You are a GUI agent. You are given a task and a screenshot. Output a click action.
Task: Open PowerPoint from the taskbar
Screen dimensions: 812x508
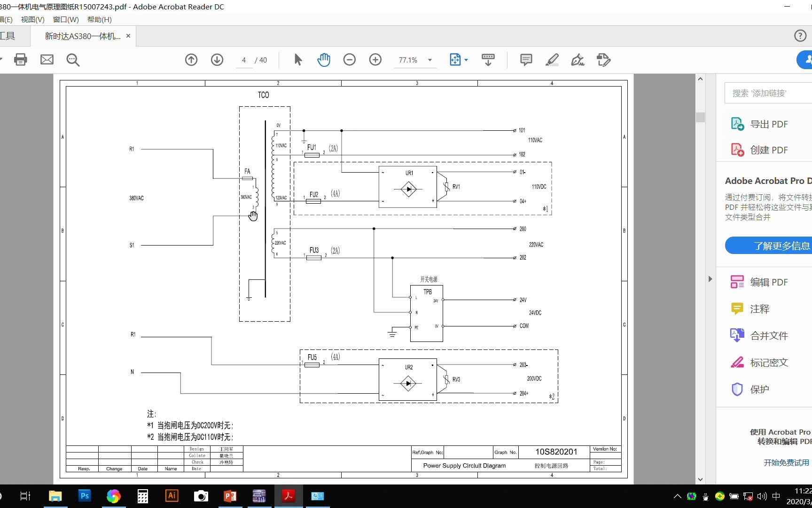coord(230,496)
